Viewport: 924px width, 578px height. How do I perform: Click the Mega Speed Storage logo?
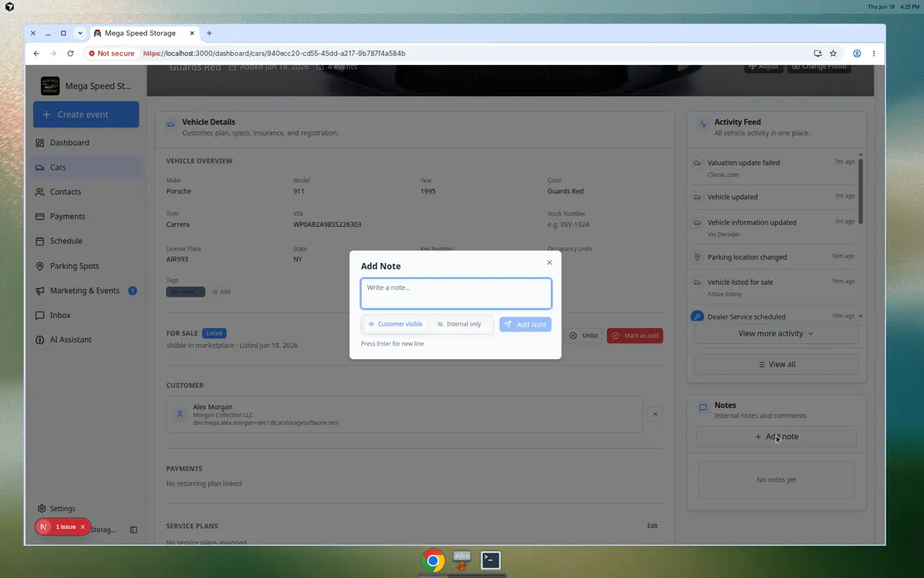click(x=51, y=86)
